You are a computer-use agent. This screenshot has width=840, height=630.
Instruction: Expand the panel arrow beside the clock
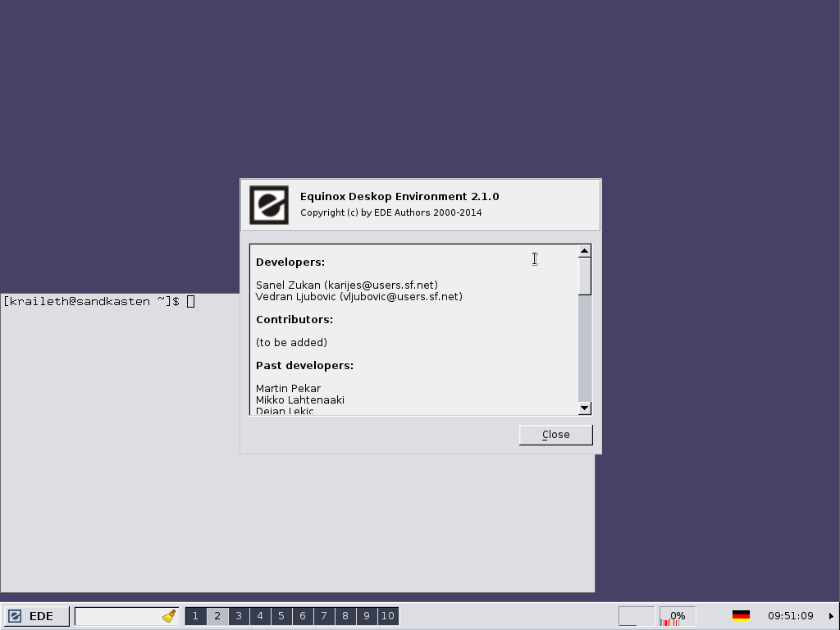coord(831,616)
